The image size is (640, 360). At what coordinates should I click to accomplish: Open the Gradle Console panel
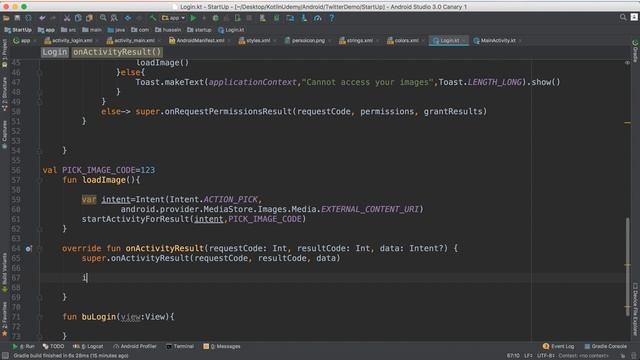click(606, 346)
